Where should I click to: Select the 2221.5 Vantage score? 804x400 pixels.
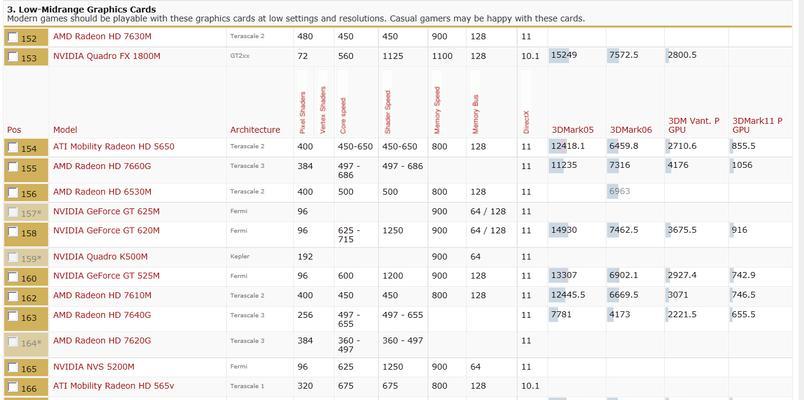click(x=682, y=314)
